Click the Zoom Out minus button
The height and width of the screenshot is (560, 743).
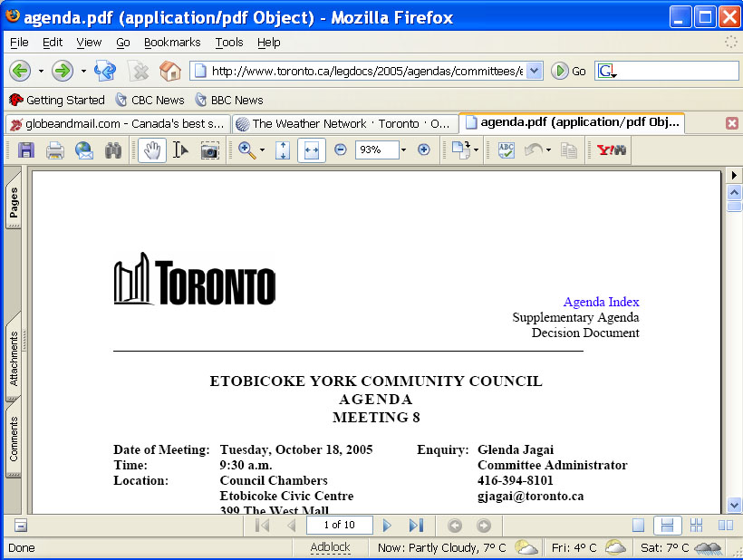340,150
